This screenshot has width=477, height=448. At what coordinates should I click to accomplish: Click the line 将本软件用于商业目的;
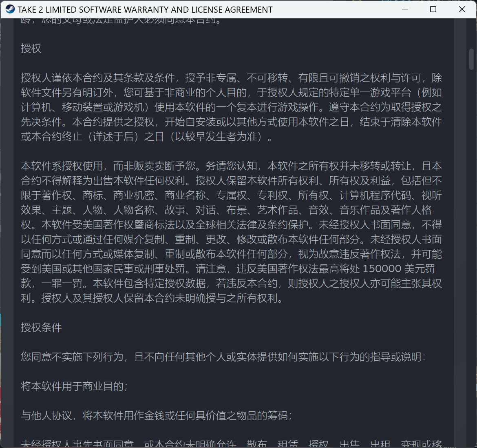click(x=74, y=386)
